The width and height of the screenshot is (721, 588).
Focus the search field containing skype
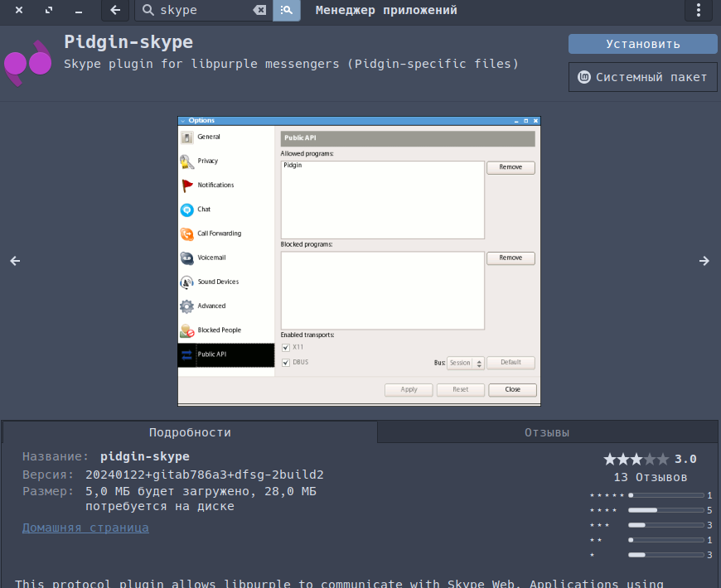click(204, 10)
